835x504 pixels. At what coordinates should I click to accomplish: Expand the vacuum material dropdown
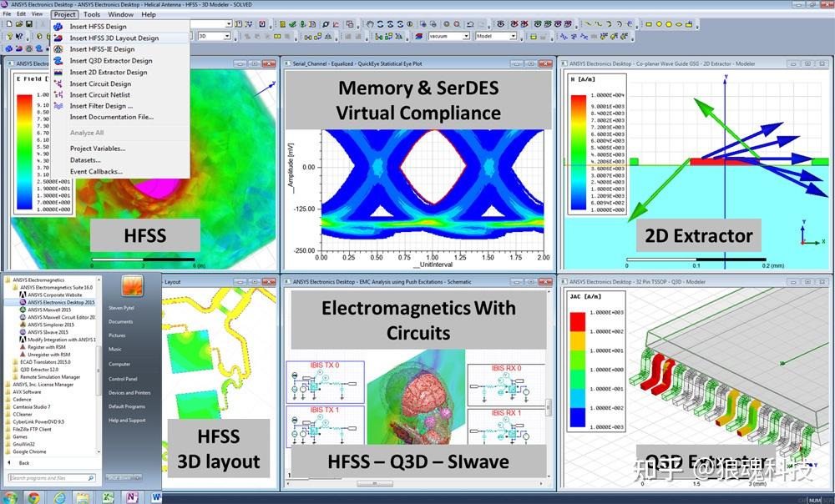pyautogui.click(x=466, y=35)
